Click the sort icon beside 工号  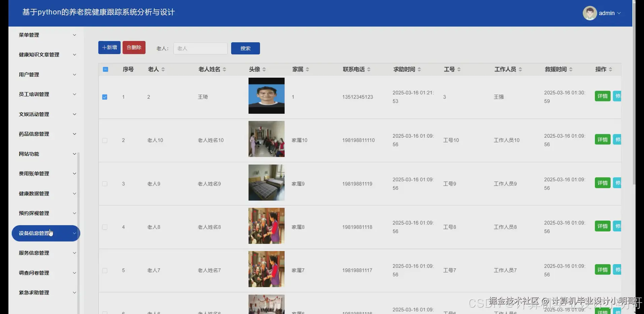459,69
